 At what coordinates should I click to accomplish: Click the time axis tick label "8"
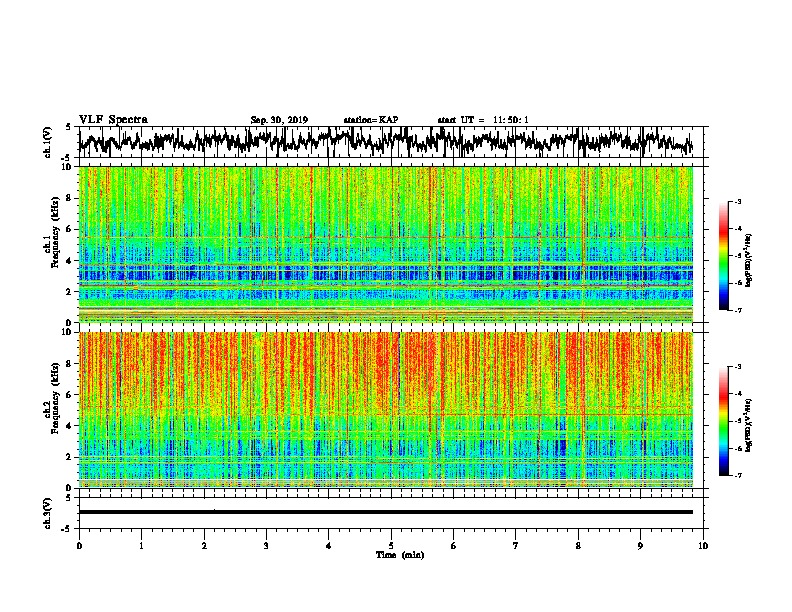pos(578,545)
